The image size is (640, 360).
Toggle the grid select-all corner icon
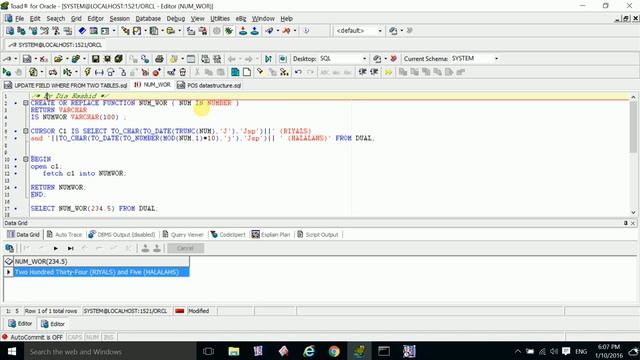[x=9, y=261]
